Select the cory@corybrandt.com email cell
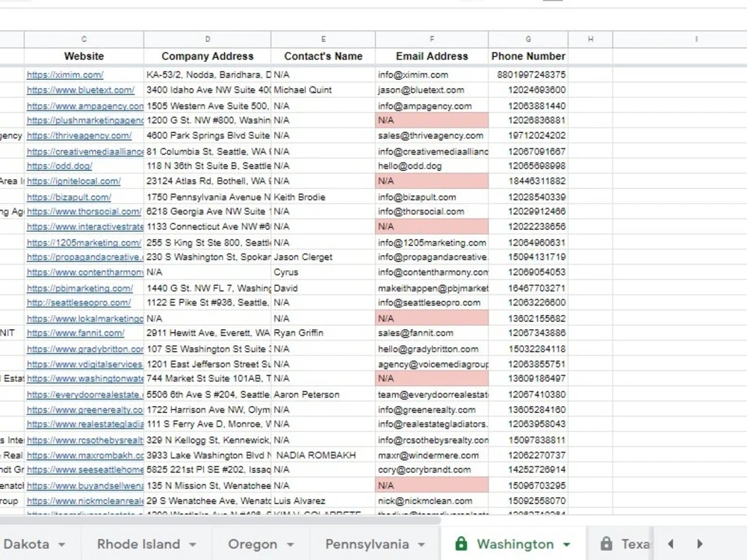The image size is (747, 560). click(432, 470)
